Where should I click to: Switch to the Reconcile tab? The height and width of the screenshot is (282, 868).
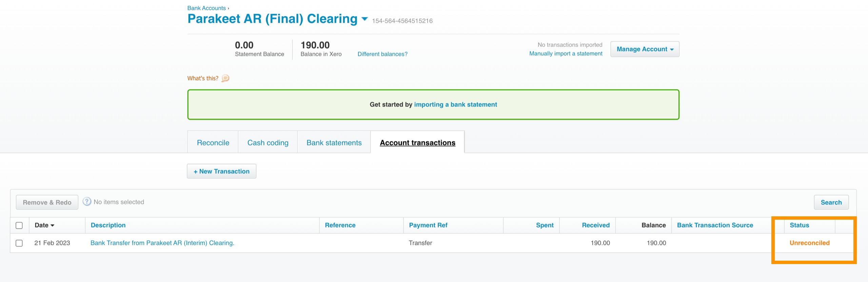213,143
